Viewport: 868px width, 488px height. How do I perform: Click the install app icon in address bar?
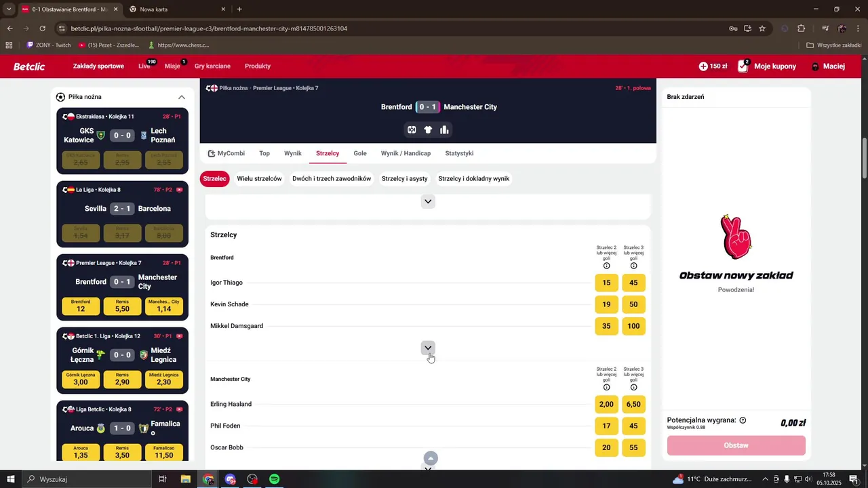pos(747,28)
